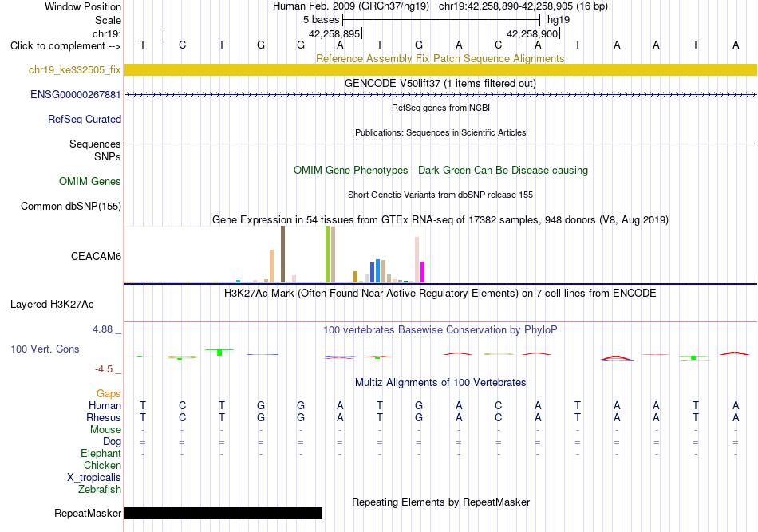
Task: Open the ENSG00000267881 gene label
Action: click(76, 95)
